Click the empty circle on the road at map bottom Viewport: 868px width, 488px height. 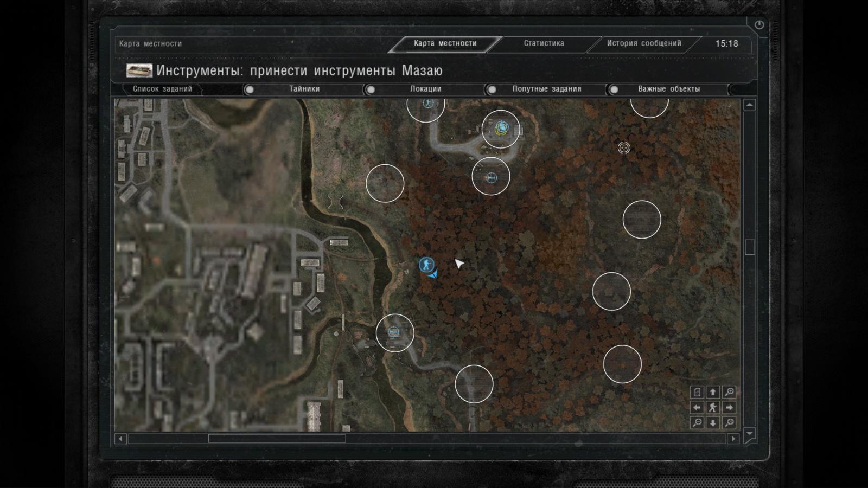coord(474,383)
